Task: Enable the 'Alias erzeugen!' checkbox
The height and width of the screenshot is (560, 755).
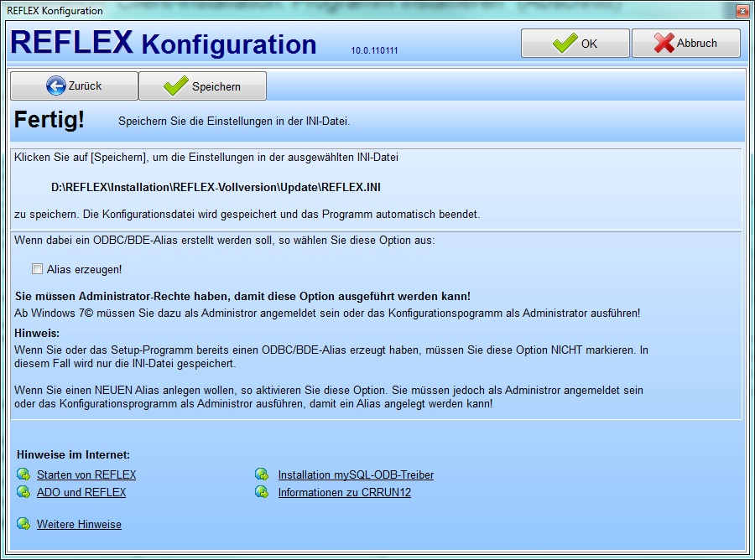Action: [37, 269]
